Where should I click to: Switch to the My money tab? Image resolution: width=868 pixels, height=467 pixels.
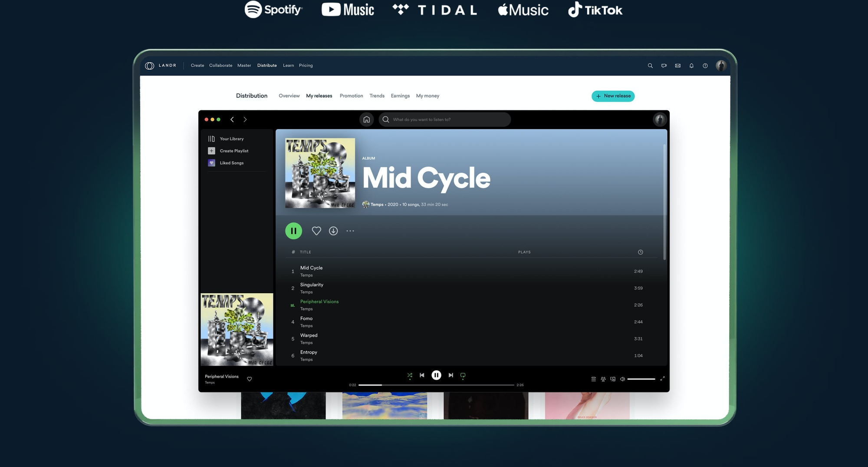[x=428, y=96]
